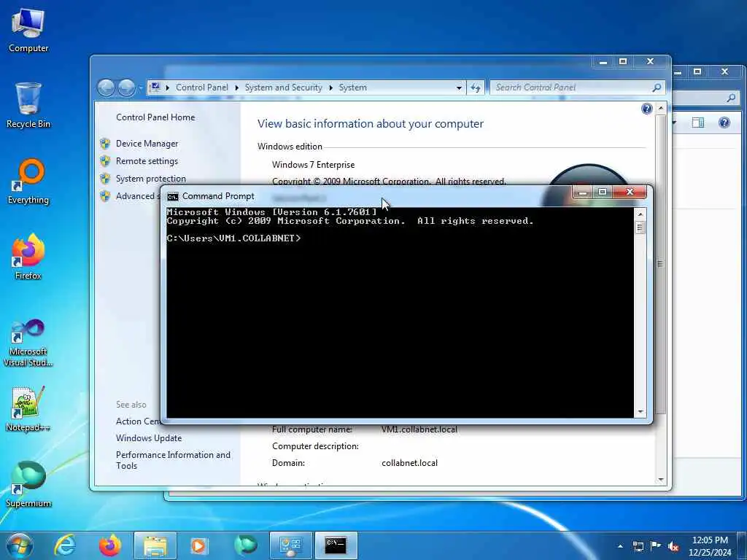Open Device Manager link
Image resolution: width=747 pixels, height=560 pixels.
point(147,144)
